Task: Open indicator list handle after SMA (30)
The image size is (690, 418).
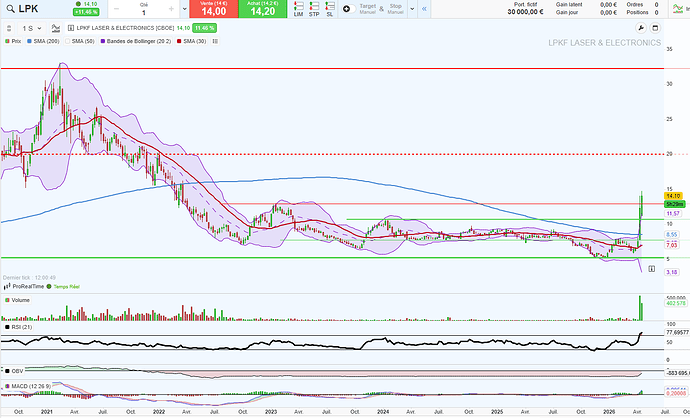Action: [215, 41]
